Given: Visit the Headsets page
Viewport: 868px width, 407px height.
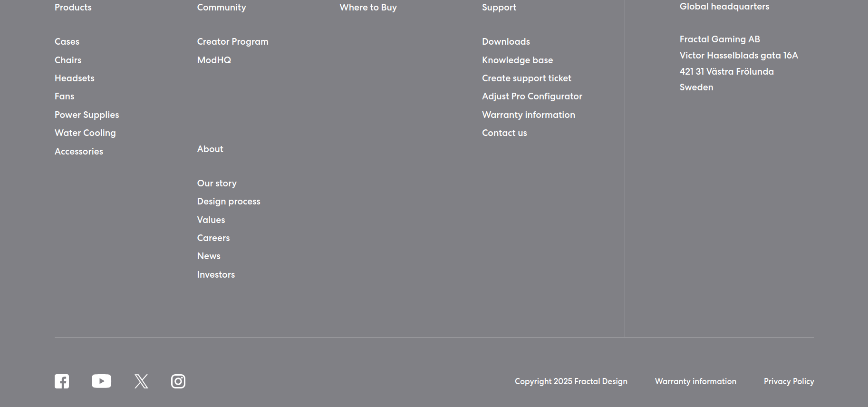Looking at the screenshot, I should (x=75, y=78).
